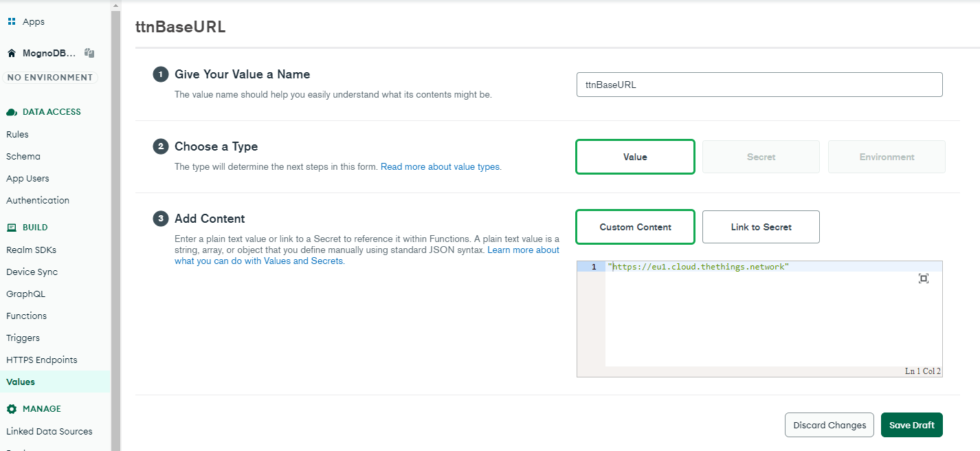Click the Build section icon
This screenshot has width=980, height=451.
12,228
